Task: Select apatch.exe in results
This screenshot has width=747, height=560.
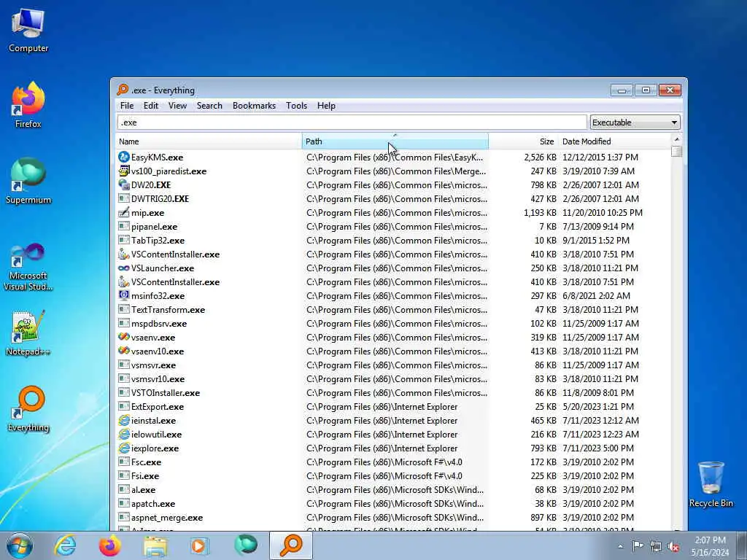Action: (153, 503)
